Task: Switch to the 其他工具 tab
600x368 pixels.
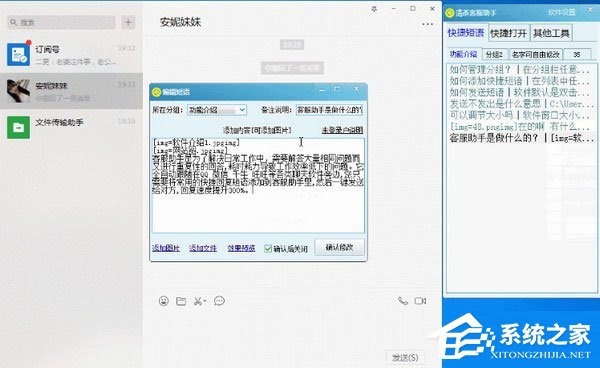Action: (x=551, y=34)
